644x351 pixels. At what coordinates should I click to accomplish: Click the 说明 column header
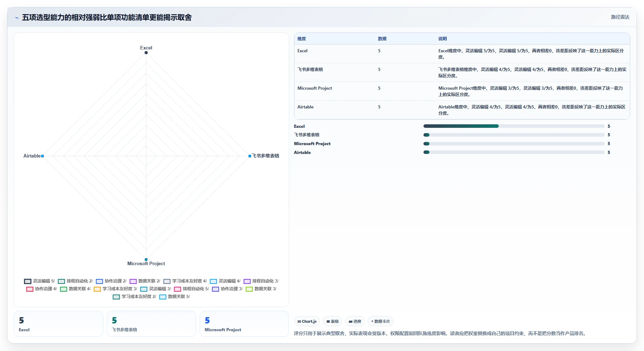pos(443,39)
